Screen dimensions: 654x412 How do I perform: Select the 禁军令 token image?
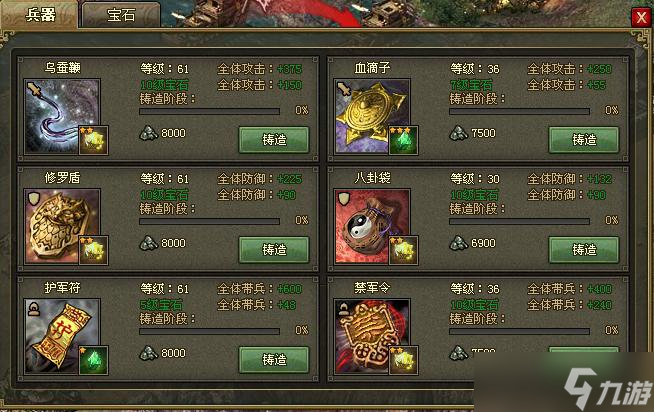[372, 336]
